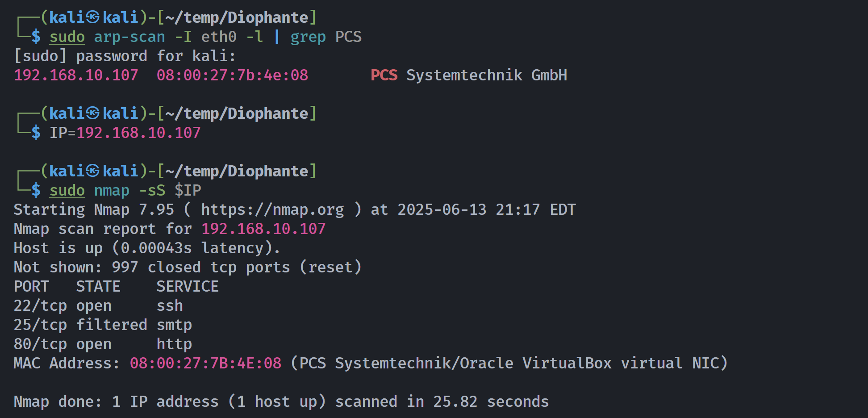Viewport: 868px width, 418px height.
Task: Click the Kali skull icon in first prompt
Action: tap(93, 17)
